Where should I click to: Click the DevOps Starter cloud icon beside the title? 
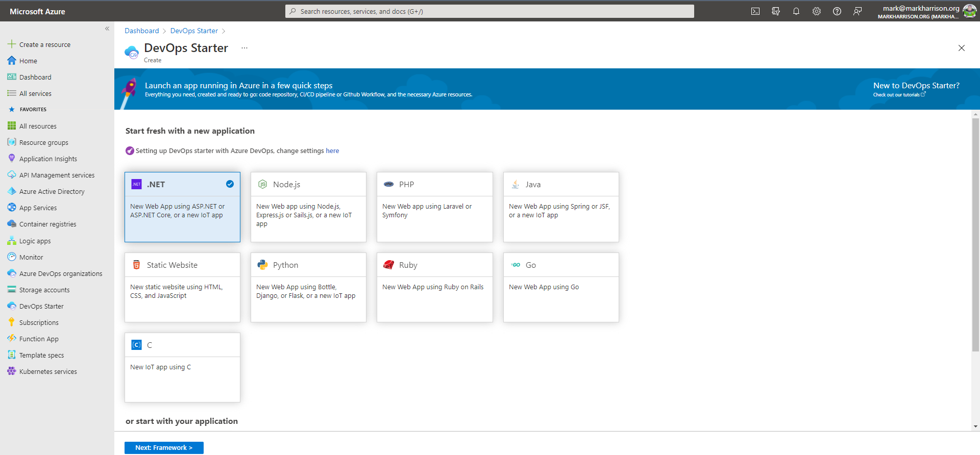[x=132, y=52]
